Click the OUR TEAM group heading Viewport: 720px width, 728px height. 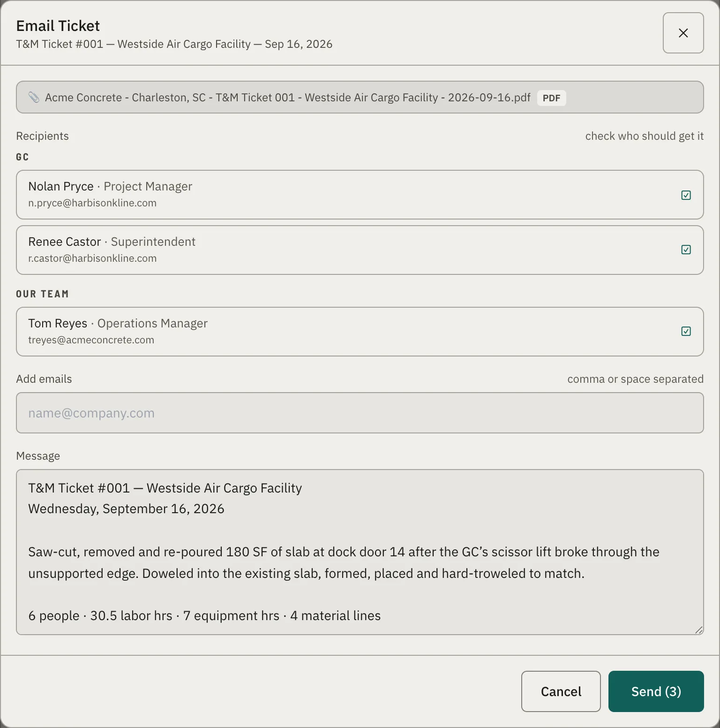point(43,294)
